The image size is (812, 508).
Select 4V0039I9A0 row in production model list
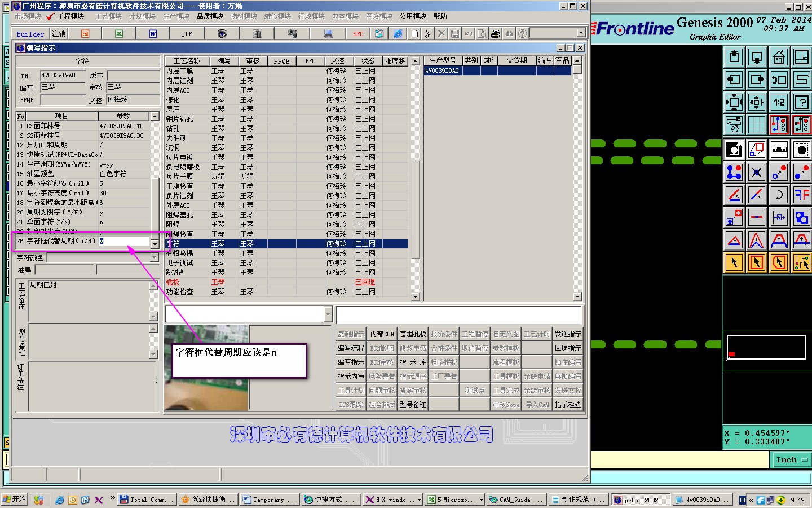[498, 71]
